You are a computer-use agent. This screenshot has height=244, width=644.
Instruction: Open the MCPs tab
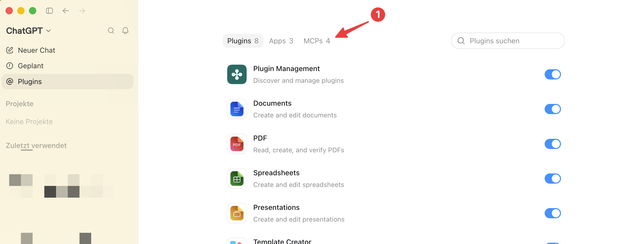[317, 41]
